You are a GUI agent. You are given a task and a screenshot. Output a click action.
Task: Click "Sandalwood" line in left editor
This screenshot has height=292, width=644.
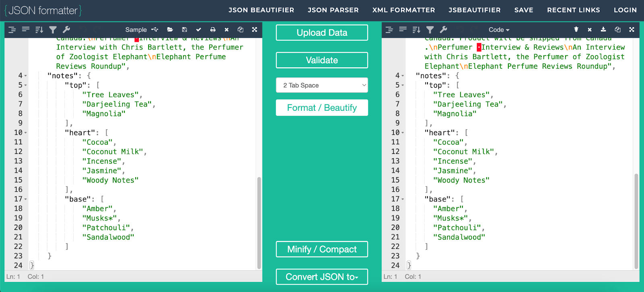click(108, 237)
